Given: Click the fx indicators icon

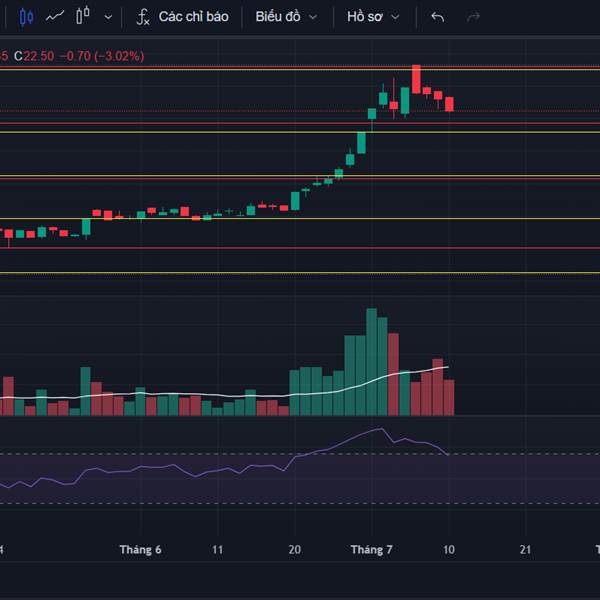Looking at the screenshot, I should (143, 17).
